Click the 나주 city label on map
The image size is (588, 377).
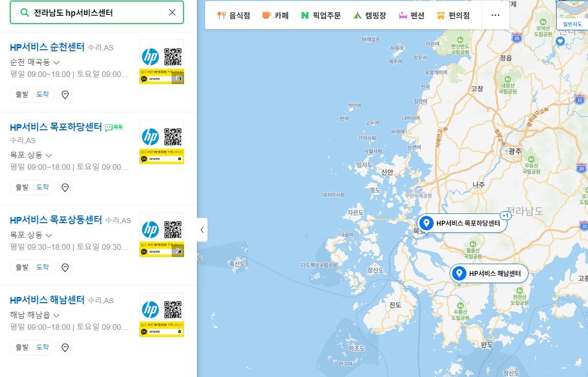[x=478, y=185]
